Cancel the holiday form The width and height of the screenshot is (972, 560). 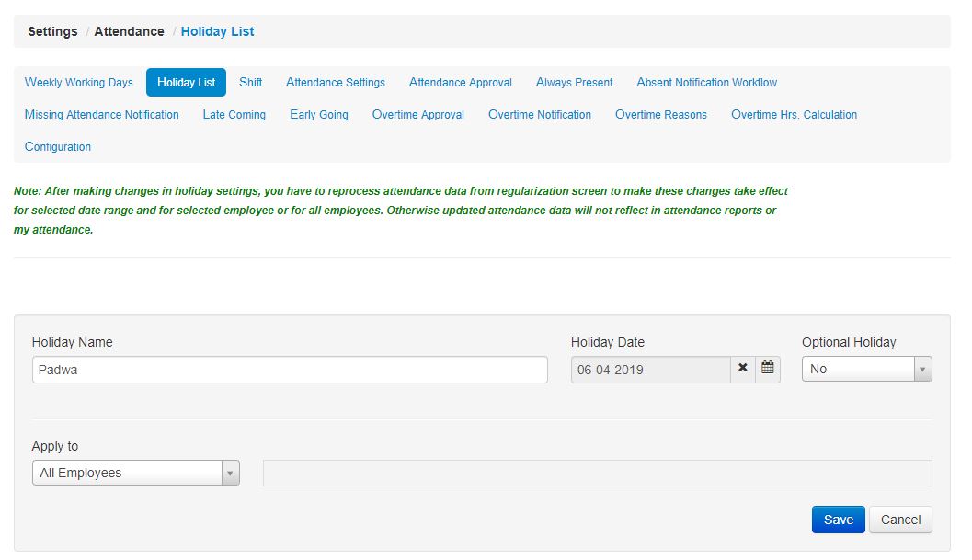tap(900, 520)
